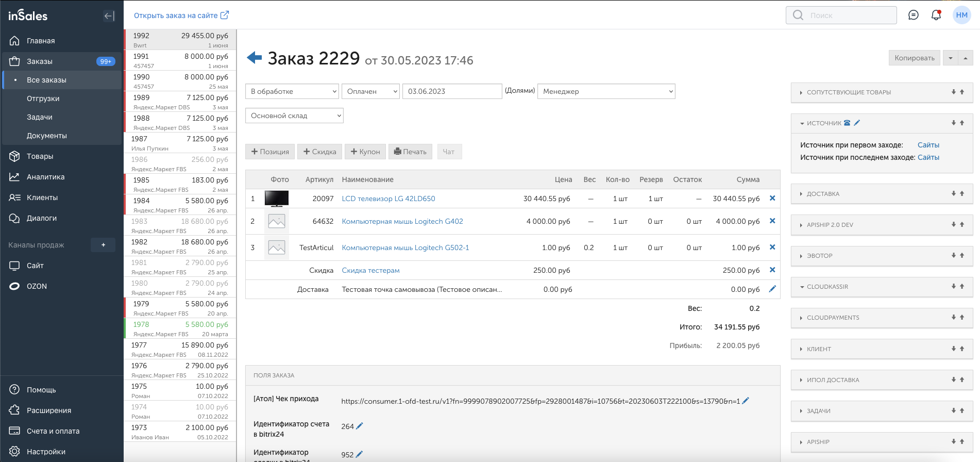Open Клиенты in sidebar

point(62,197)
